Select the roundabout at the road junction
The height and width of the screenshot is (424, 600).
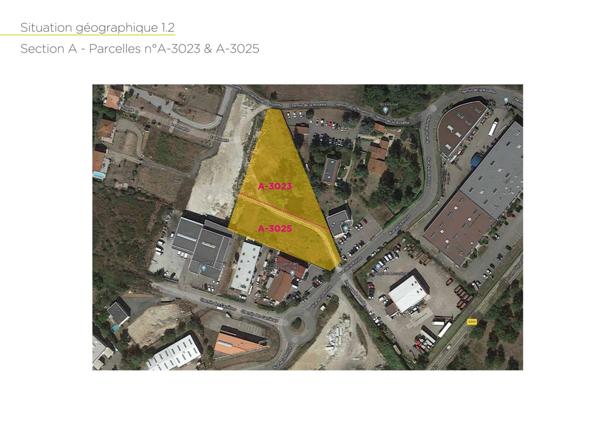[x=296, y=324]
